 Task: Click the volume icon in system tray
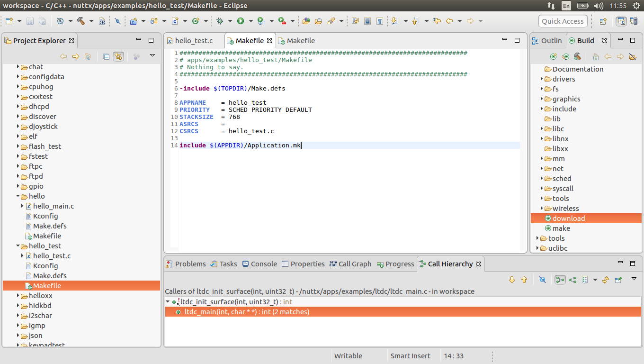(599, 6)
